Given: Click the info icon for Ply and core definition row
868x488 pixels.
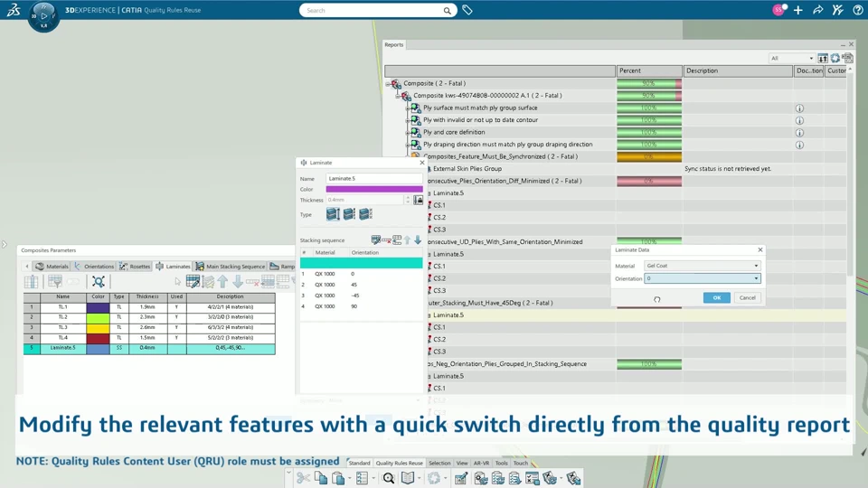Looking at the screenshot, I should coord(799,133).
